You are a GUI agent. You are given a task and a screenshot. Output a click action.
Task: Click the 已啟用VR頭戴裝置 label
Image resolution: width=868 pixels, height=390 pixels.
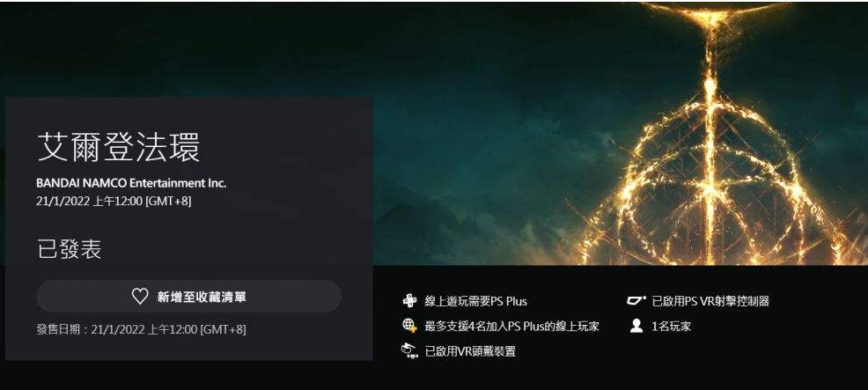pyautogui.click(x=470, y=351)
